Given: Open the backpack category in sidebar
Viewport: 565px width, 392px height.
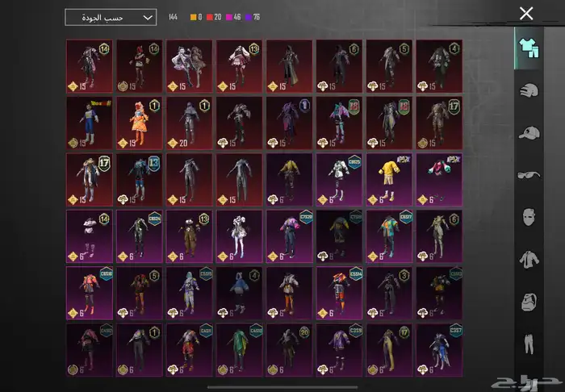Looking at the screenshot, I should pyautogui.click(x=529, y=302).
